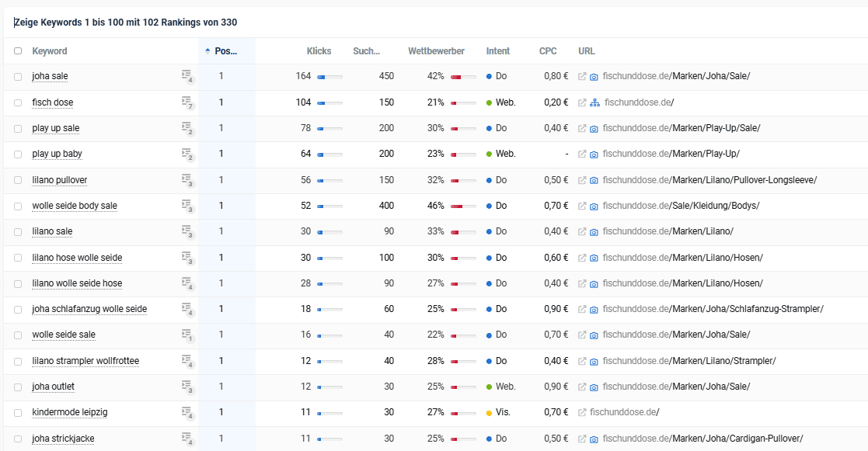Sort by Intent column header

coord(497,51)
